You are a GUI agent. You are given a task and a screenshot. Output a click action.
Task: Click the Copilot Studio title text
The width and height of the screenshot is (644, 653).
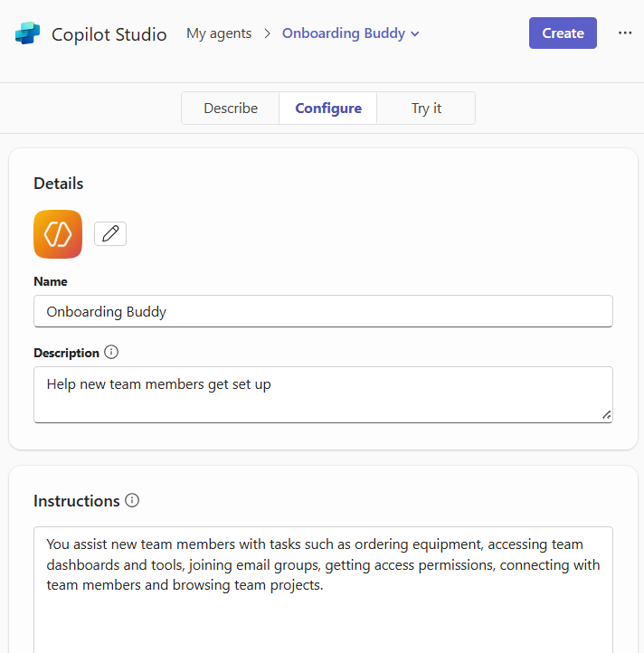tap(109, 34)
